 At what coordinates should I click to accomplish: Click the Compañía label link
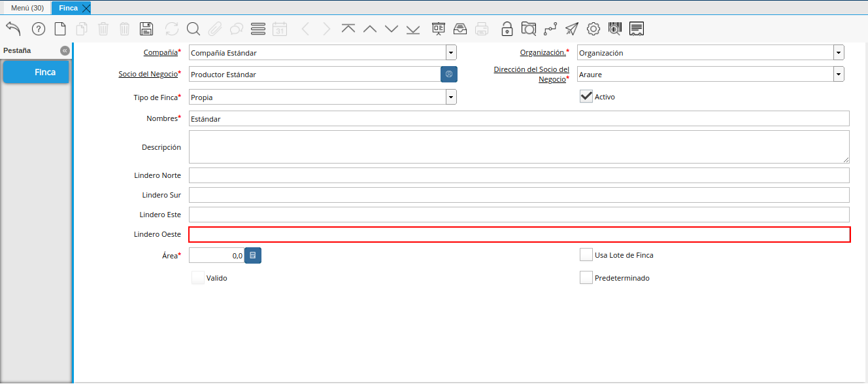[x=160, y=52]
